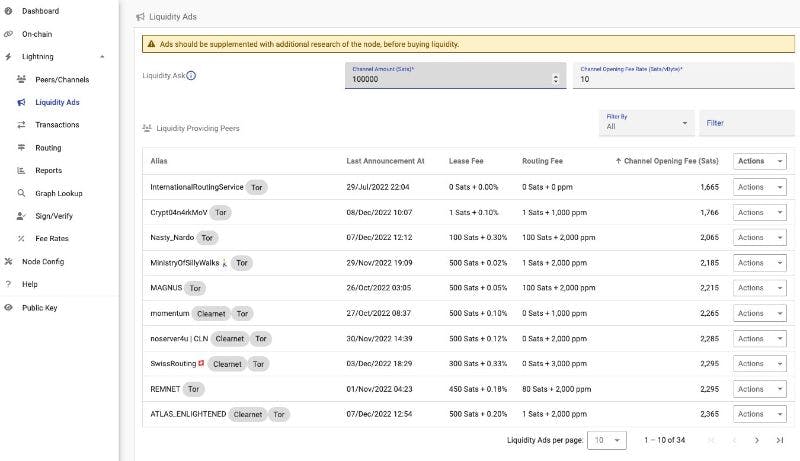Click the Filter text field
The height and width of the screenshot is (461, 800).
(747, 123)
